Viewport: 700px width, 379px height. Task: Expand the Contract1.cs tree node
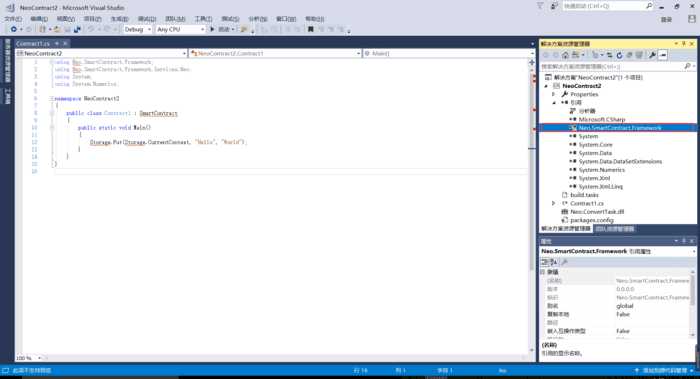tap(554, 204)
